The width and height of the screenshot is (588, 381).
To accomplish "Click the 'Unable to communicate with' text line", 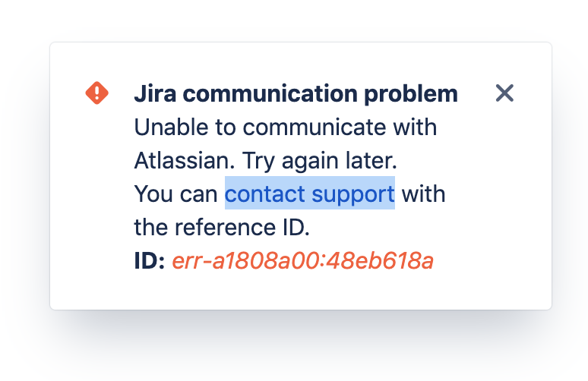I will point(286,128).
